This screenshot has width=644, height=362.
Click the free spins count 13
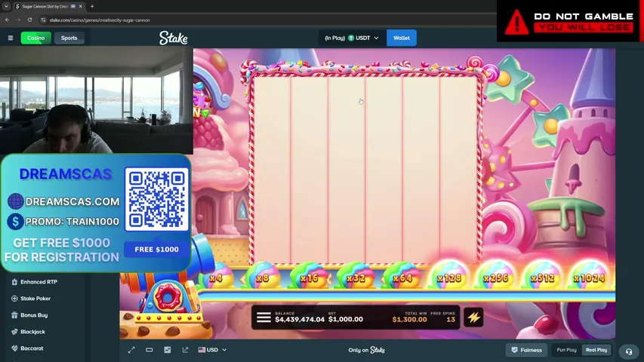point(451,319)
